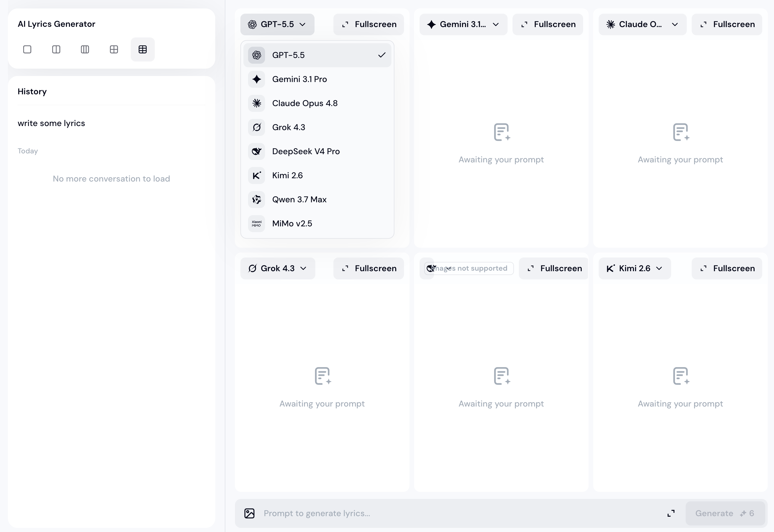
Task: Choose GPT-5.5 in the model list
Action: point(317,55)
